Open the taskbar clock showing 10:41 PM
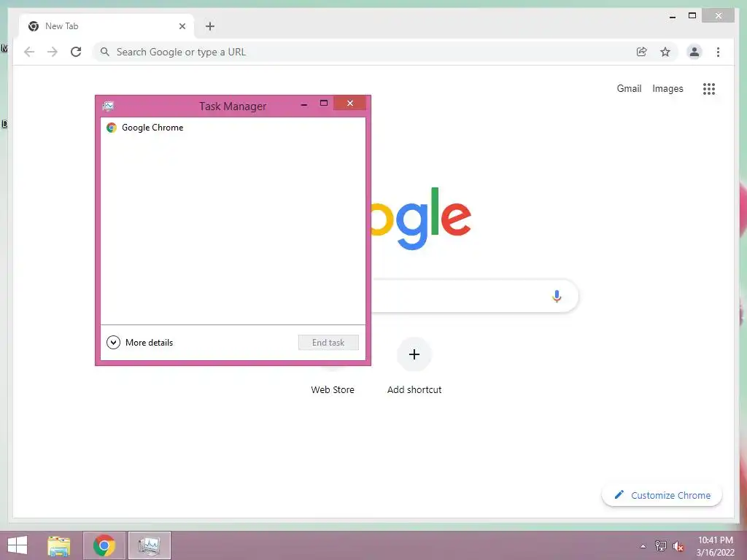The image size is (747, 560). pos(715,546)
